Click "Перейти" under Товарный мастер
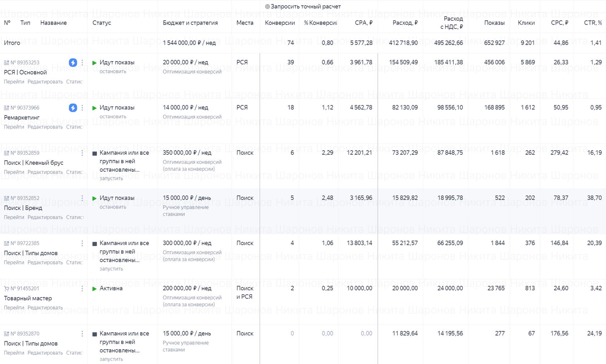Screen dimensions: 606x364 pos(14,308)
